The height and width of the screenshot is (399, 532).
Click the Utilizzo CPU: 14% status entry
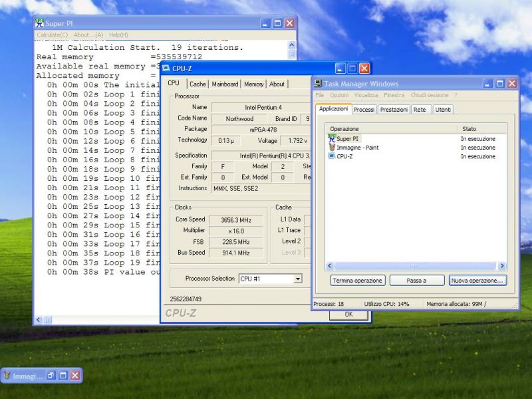[386, 304]
